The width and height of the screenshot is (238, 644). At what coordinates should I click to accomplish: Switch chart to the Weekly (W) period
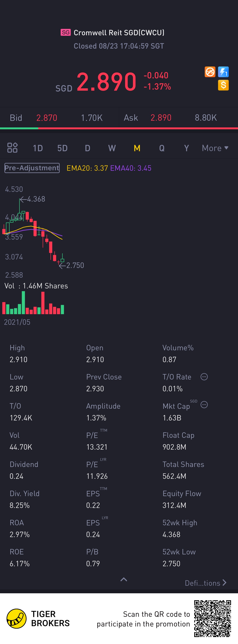[112, 148]
